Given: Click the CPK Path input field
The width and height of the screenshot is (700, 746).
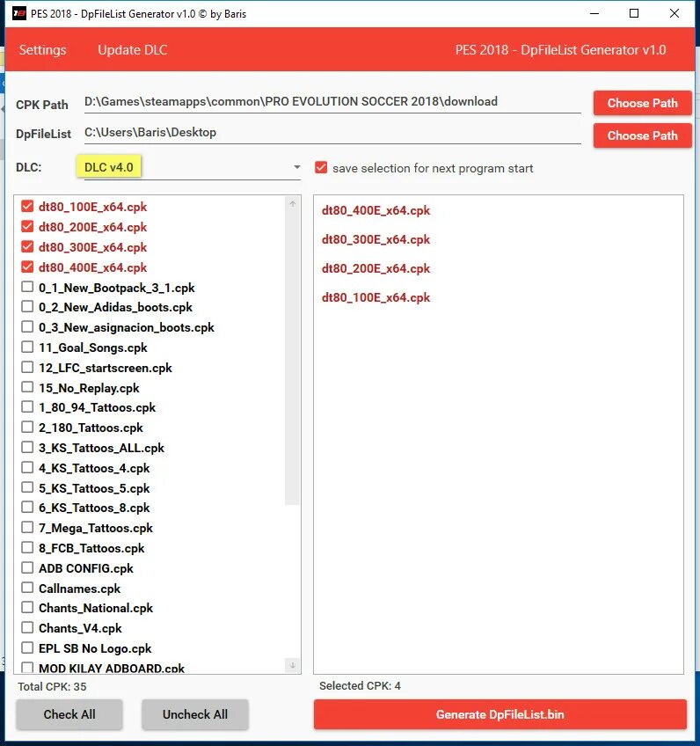Looking at the screenshot, I should click(332, 102).
